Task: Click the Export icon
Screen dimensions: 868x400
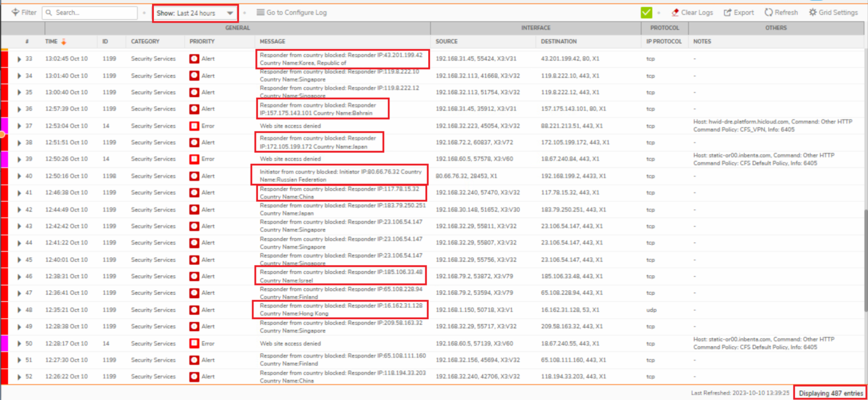Action: point(728,12)
